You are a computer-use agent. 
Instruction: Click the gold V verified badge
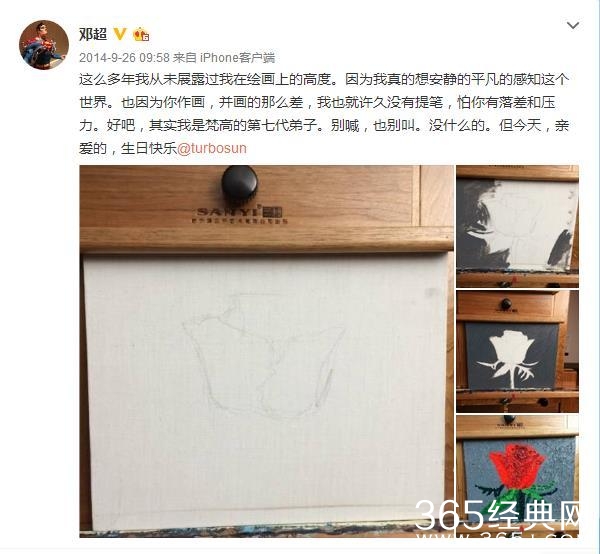(120, 34)
